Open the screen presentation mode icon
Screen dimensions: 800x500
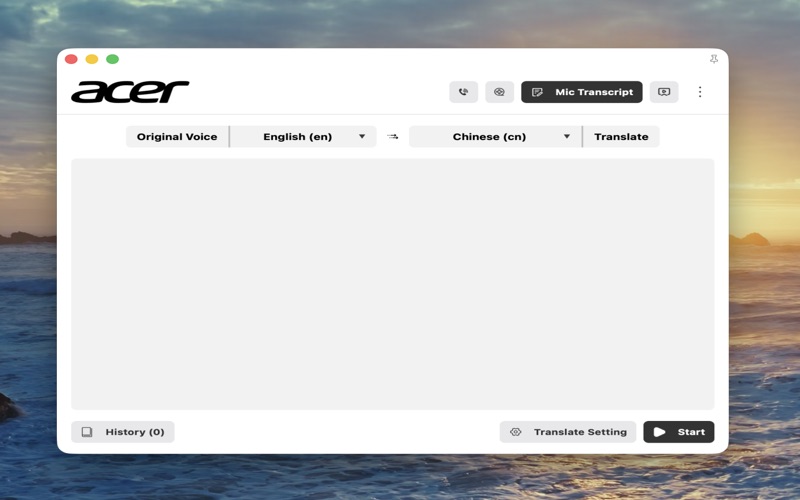pyautogui.click(x=664, y=92)
